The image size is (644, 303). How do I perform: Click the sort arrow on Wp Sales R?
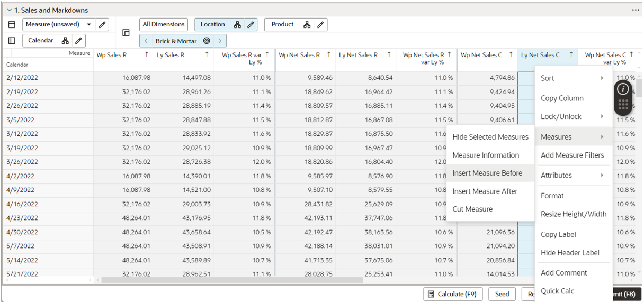tap(147, 54)
